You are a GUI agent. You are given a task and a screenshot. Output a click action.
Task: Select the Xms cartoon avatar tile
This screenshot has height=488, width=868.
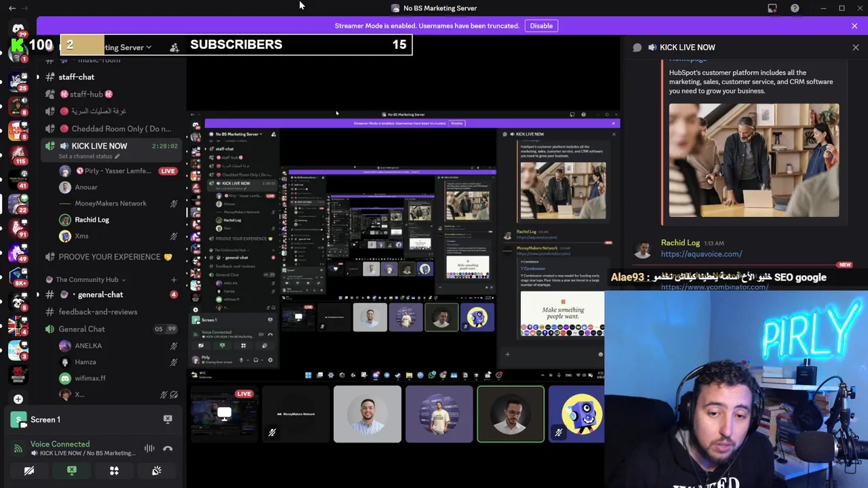[576, 414]
